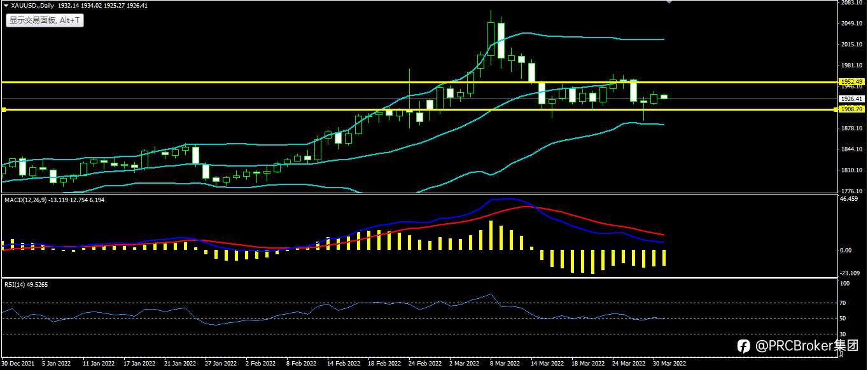Click the 1981.10 price axis value

point(851,65)
